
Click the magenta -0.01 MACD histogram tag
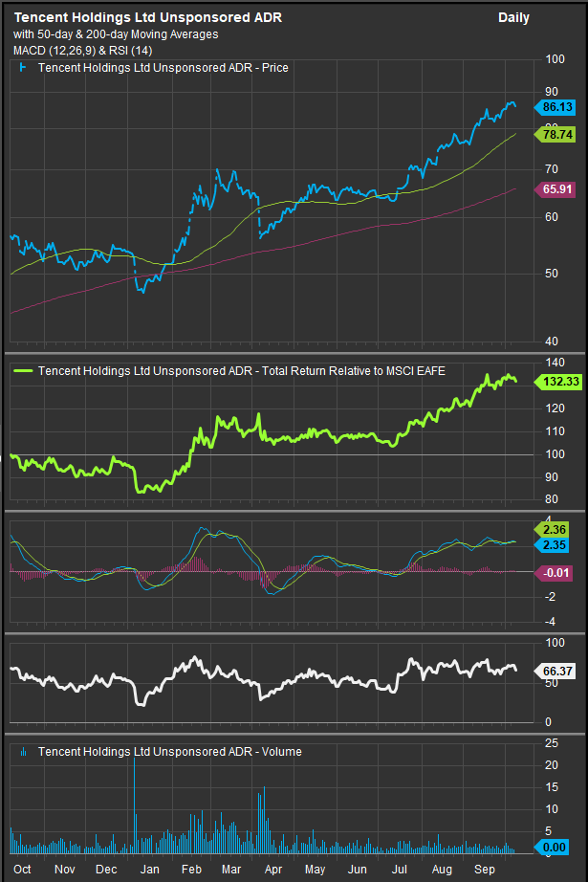[555, 572]
